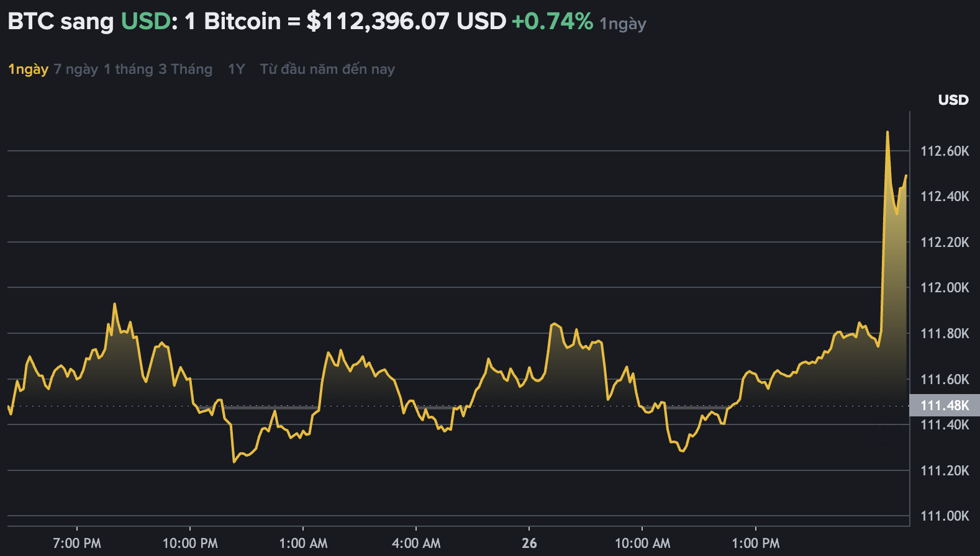Viewport: 980px width, 556px height.
Task: Click the "26" date marker on x-axis
Action: 530,542
